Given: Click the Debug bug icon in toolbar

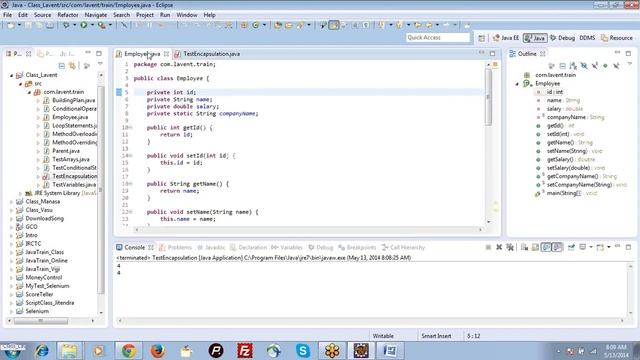Looking at the screenshot, I should tap(66, 25).
